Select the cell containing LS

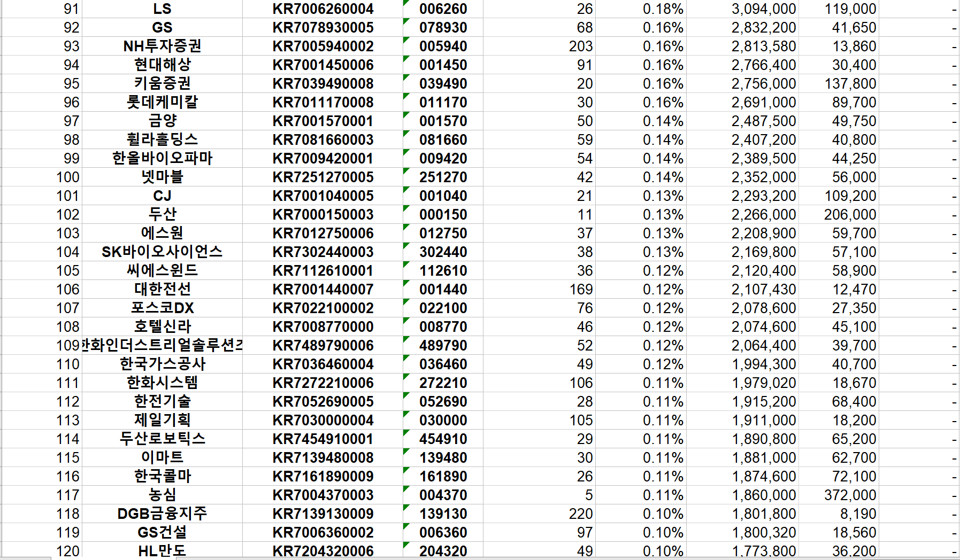click(162, 9)
